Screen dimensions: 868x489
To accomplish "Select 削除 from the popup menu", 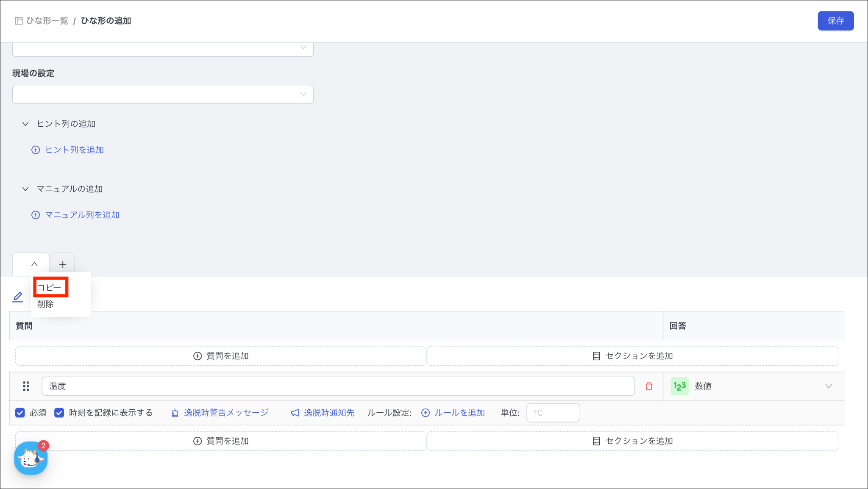I will click(45, 304).
